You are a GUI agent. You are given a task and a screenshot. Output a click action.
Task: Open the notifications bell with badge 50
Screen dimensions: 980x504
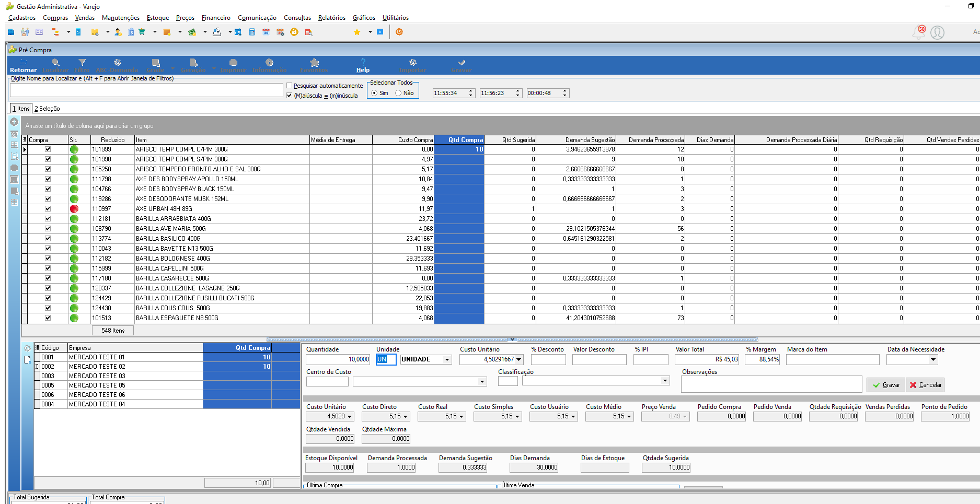[918, 32]
